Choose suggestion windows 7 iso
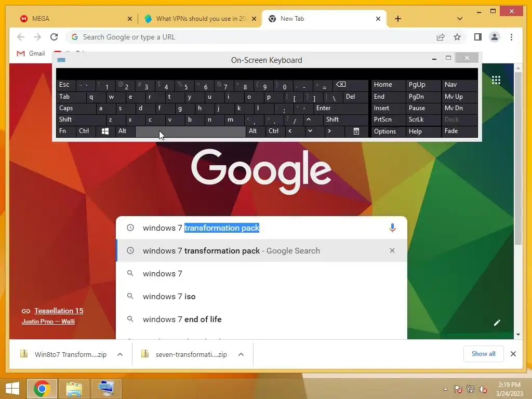Viewport: 532px width, 399px height. [x=262, y=296]
